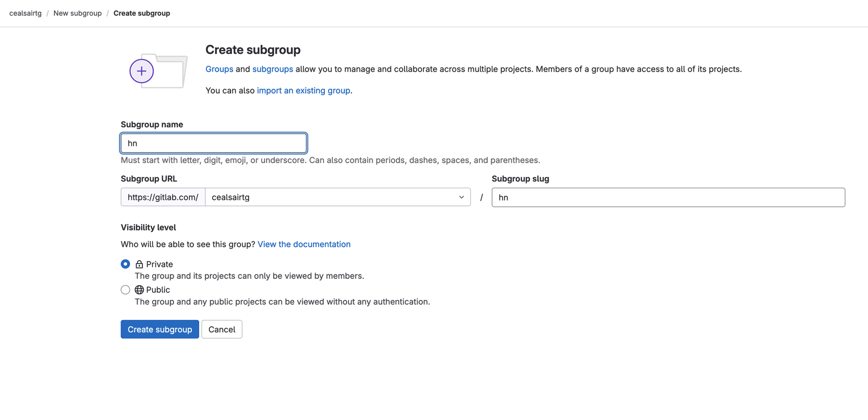868x420 pixels.
Task: Click the purple plus circle icon
Action: 142,71
